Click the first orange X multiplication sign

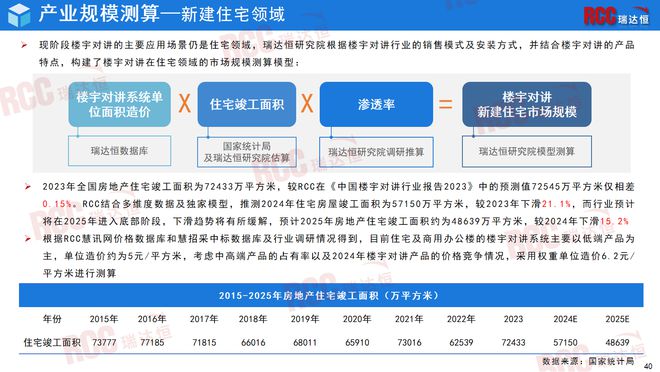point(184,103)
